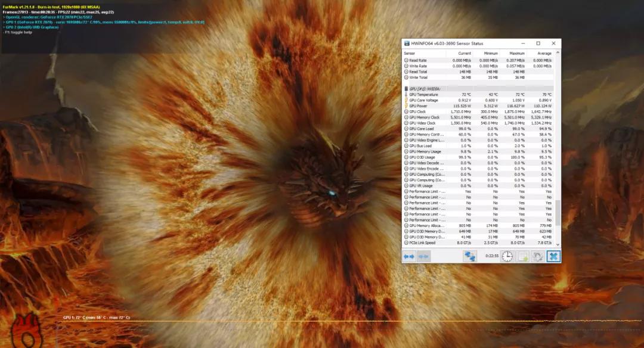This screenshot has width=644, height=348.
Task: Click the expand columns blue arrows button
Action: pyautogui.click(x=409, y=256)
